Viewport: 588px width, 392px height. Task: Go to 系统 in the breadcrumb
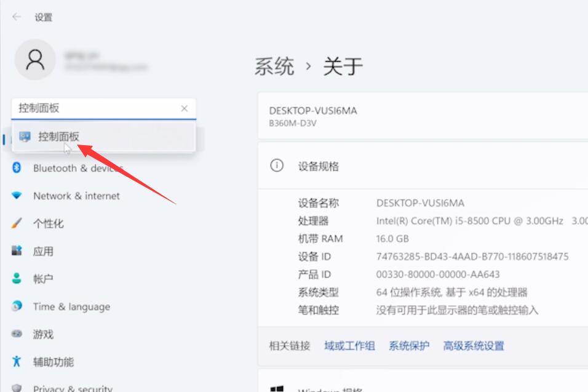pyautogui.click(x=274, y=66)
